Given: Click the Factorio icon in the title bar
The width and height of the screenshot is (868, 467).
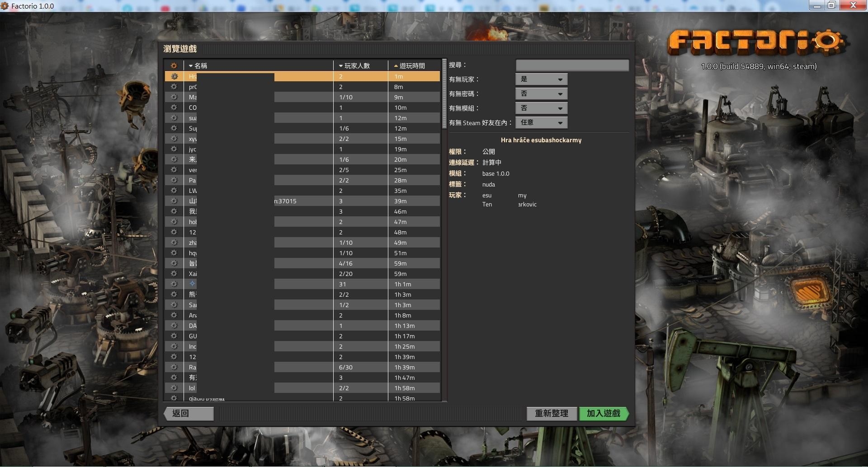Looking at the screenshot, I should (x=5, y=6).
